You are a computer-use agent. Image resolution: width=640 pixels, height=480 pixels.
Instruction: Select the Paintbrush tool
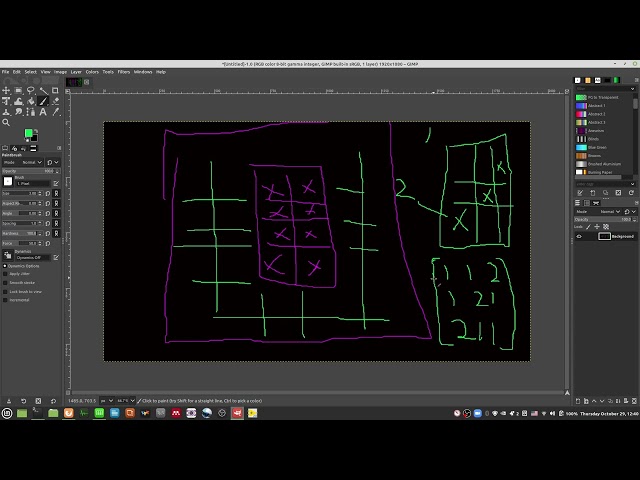(43, 101)
